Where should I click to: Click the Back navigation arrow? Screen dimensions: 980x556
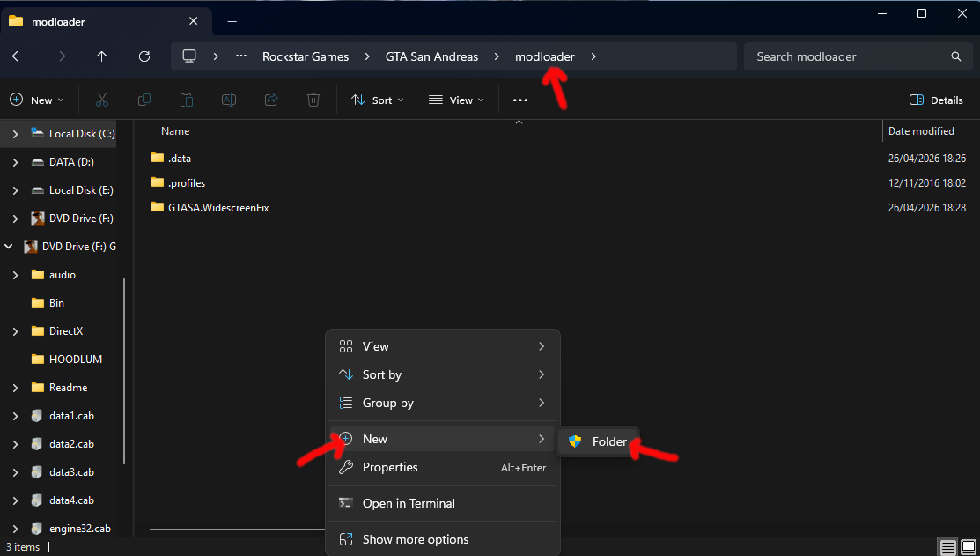click(18, 56)
